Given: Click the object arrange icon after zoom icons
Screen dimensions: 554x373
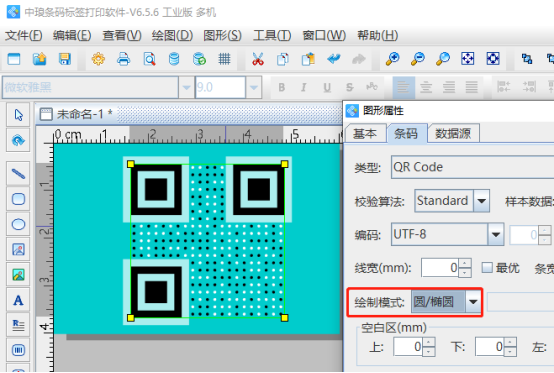Looking at the screenshot, I should [527, 59].
